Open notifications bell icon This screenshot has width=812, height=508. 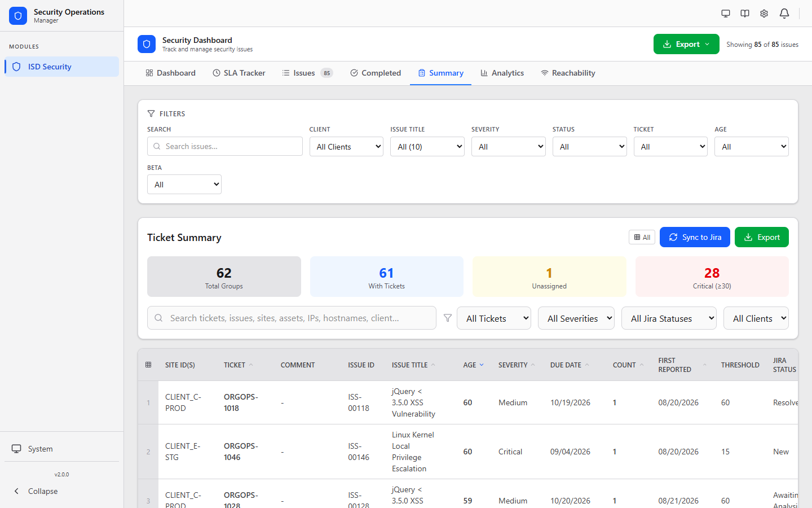pyautogui.click(x=784, y=14)
